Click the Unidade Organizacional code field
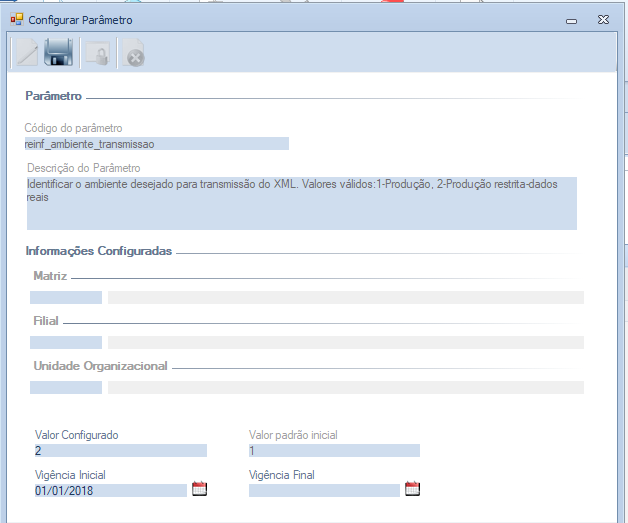 click(x=66, y=388)
